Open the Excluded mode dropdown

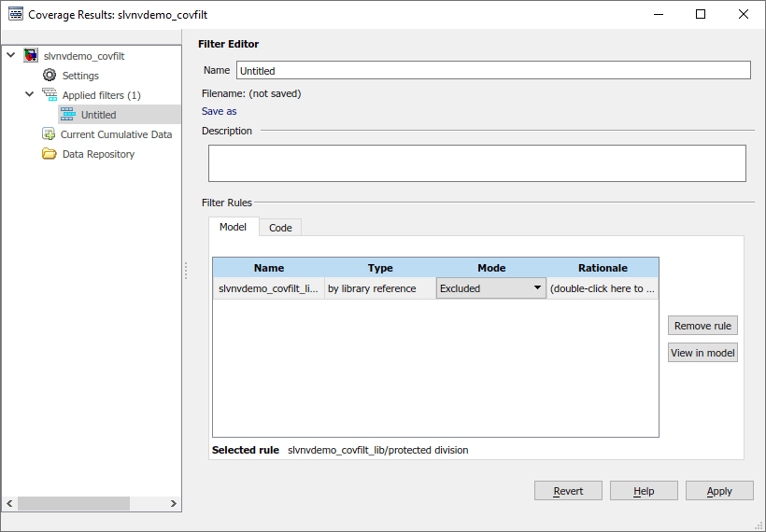[x=491, y=288]
